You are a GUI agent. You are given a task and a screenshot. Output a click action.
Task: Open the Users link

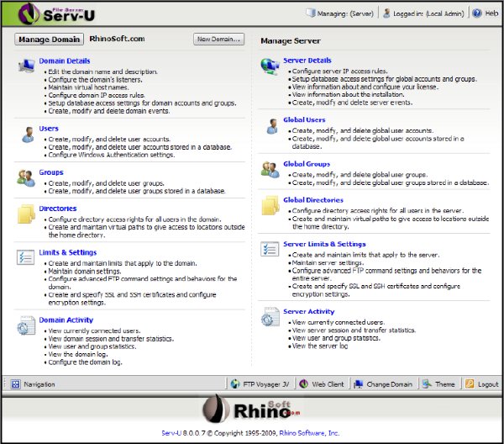pos(49,129)
